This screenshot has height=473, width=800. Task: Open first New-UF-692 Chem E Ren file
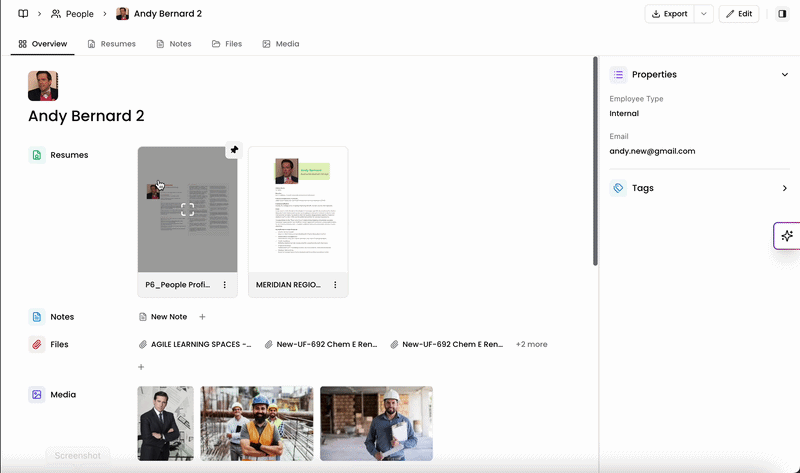coord(321,344)
